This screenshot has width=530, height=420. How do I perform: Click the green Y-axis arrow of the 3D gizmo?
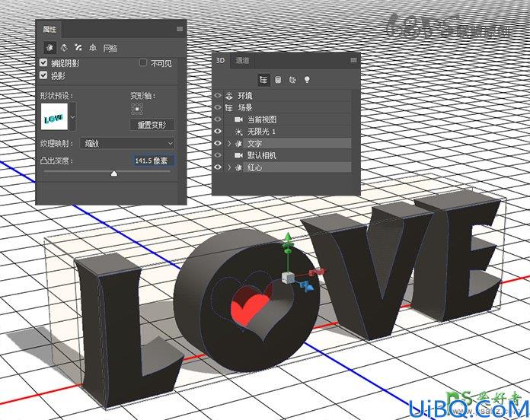[x=288, y=238]
